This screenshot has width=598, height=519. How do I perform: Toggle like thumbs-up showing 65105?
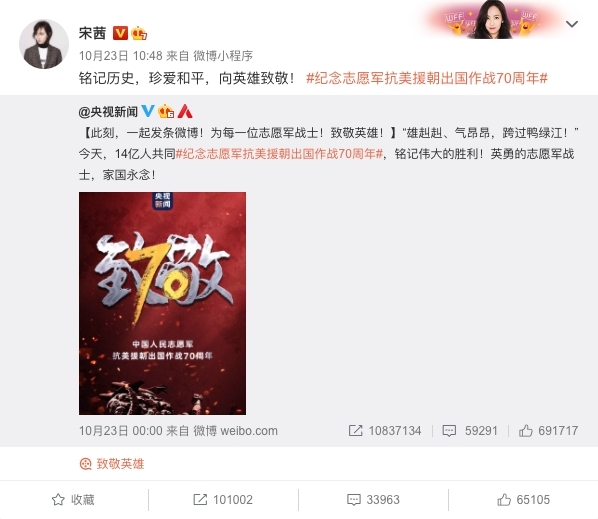524,500
